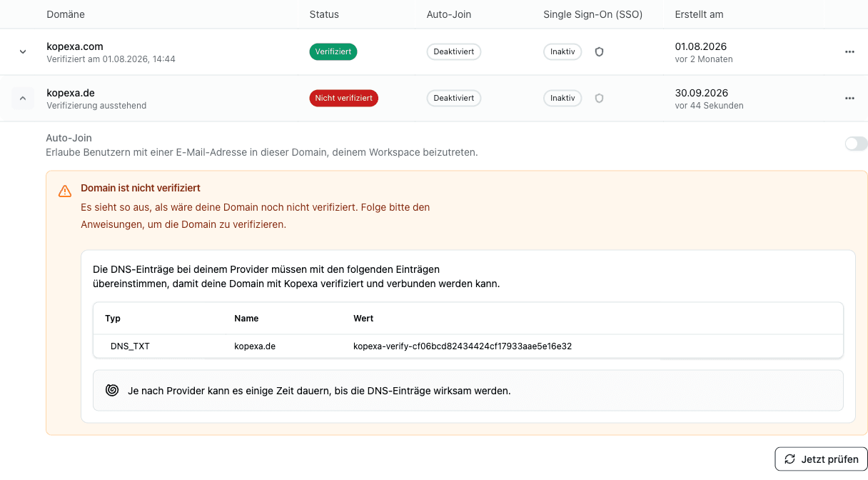Select the kopexa.com domain name
The image size is (868, 480).
pyautogui.click(x=75, y=46)
